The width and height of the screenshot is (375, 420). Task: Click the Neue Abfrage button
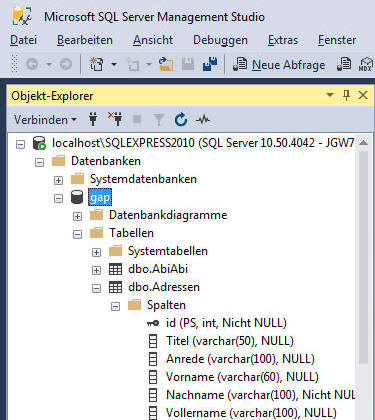pos(279,64)
